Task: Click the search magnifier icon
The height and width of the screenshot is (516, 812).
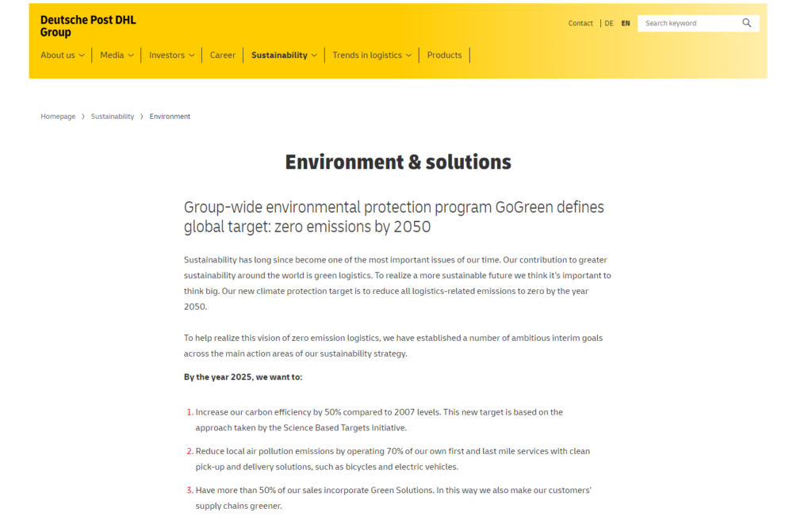Action: [746, 23]
